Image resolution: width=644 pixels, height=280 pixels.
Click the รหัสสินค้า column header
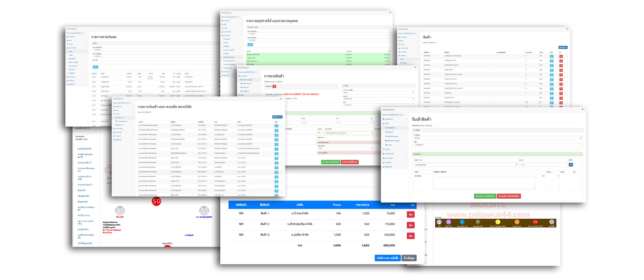coord(241,204)
